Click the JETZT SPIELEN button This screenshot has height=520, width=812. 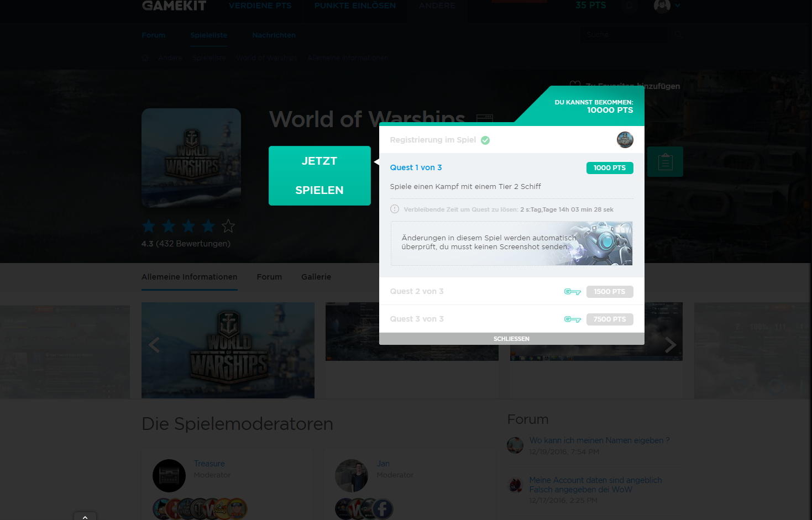319,176
